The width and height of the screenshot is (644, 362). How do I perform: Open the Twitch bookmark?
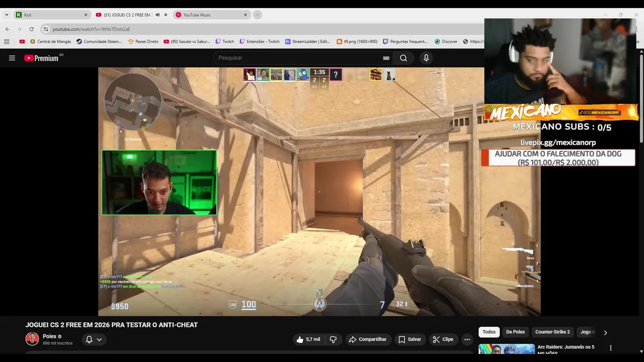tap(224, 42)
